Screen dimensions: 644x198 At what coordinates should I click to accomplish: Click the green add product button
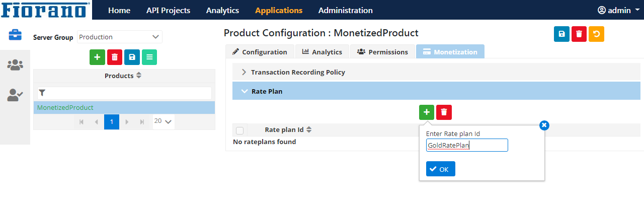pyautogui.click(x=97, y=57)
